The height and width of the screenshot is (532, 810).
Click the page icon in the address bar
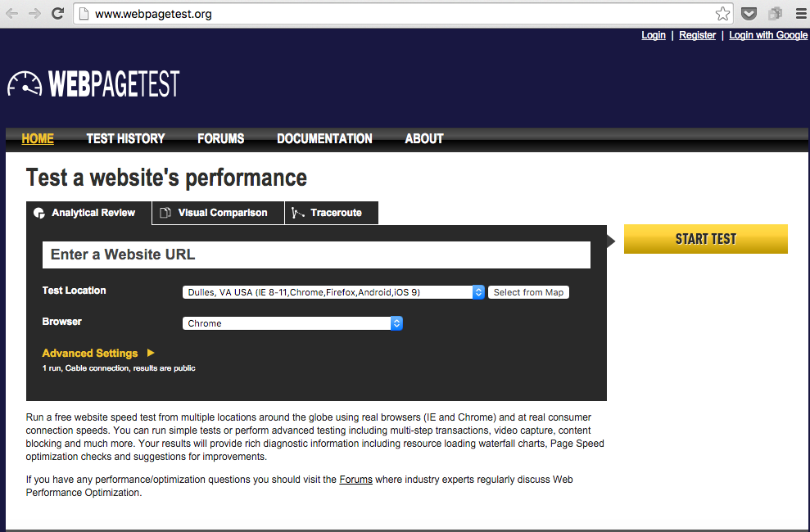pyautogui.click(x=84, y=14)
